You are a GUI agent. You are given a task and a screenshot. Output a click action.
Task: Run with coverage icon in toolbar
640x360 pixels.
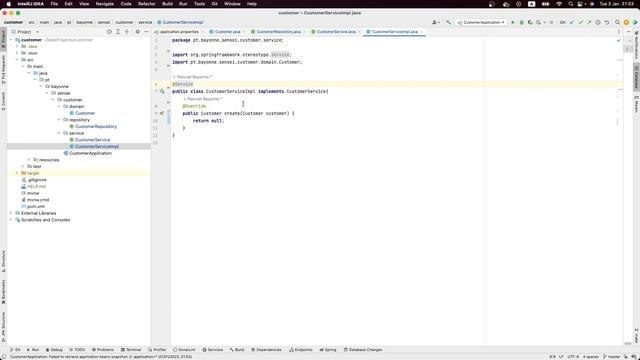point(530,22)
